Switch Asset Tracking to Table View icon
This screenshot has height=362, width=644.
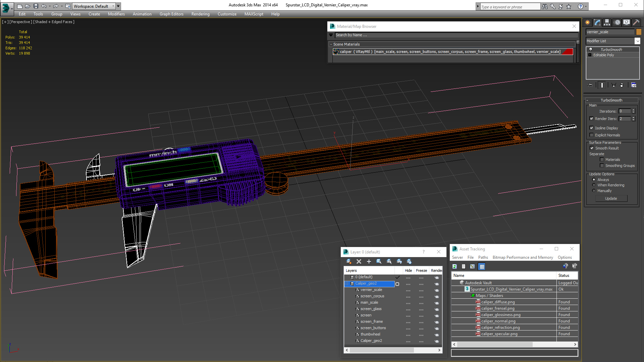pos(482,266)
